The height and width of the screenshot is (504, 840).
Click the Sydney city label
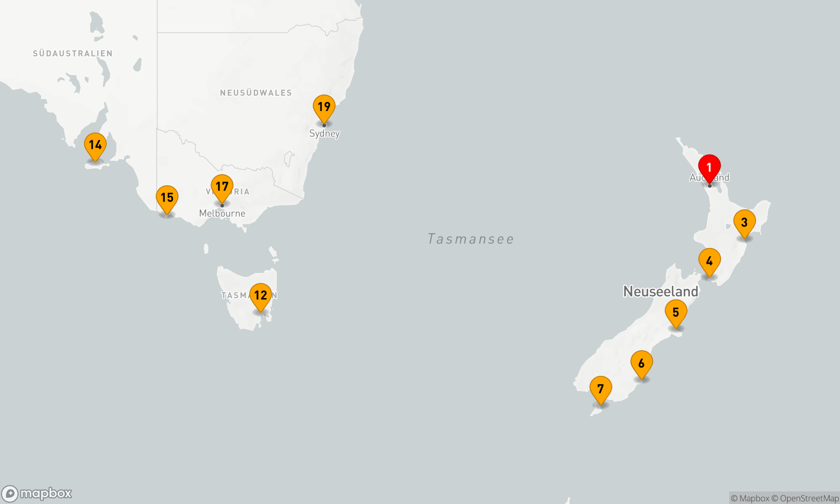pyautogui.click(x=324, y=134)
